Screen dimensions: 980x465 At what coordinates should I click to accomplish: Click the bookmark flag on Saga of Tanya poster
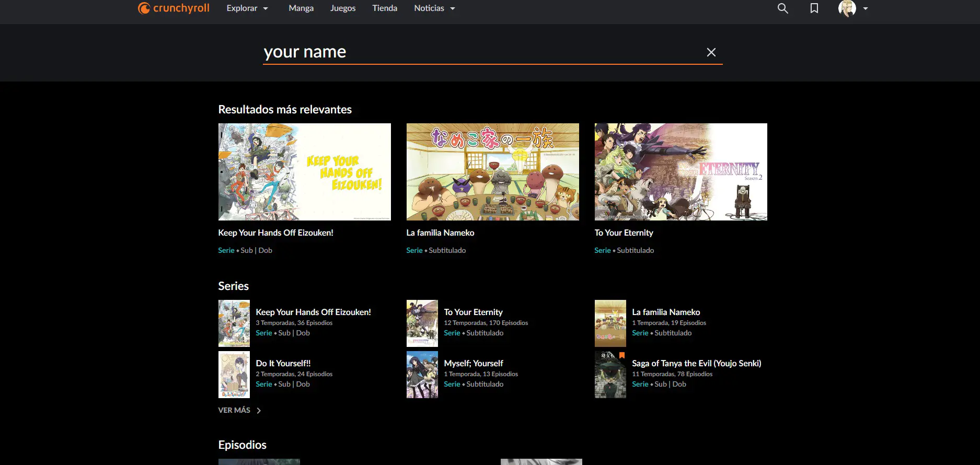[x=622, y=355]
